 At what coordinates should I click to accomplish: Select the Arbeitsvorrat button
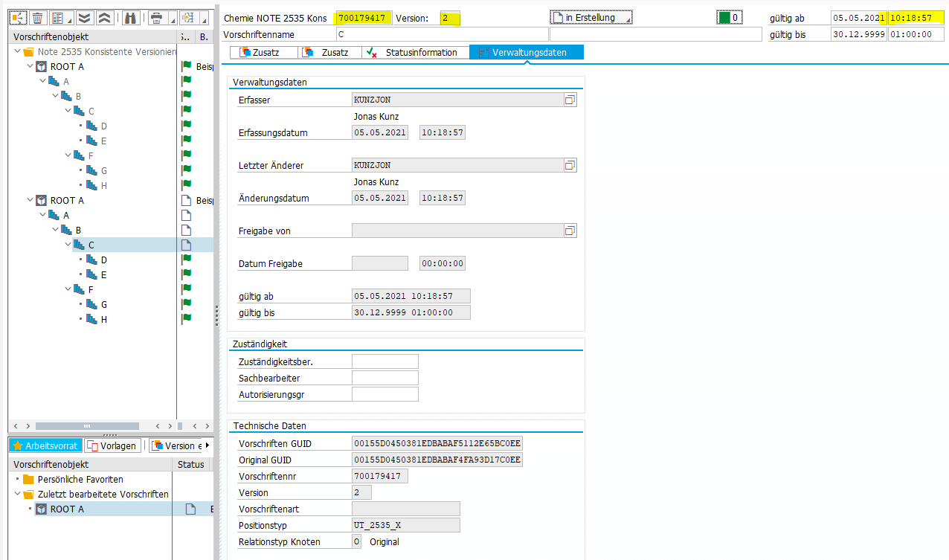click(45, 445)
